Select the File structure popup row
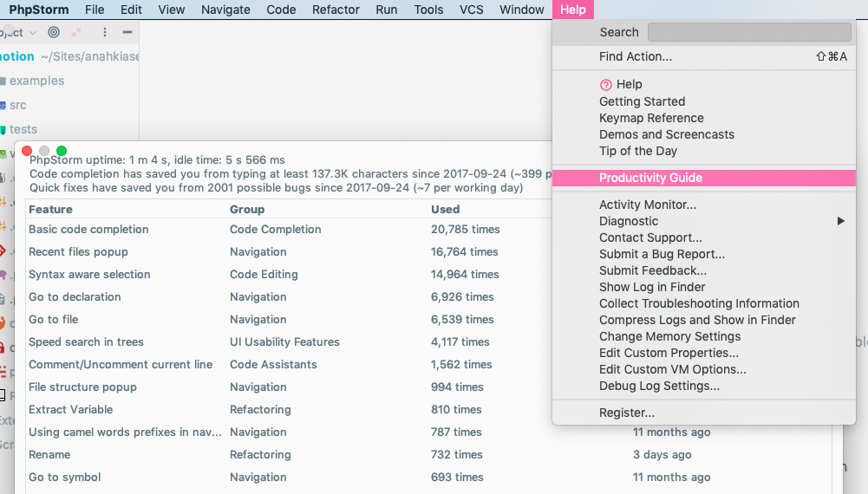Screen dimensions: 868x494 pos(289,387)
